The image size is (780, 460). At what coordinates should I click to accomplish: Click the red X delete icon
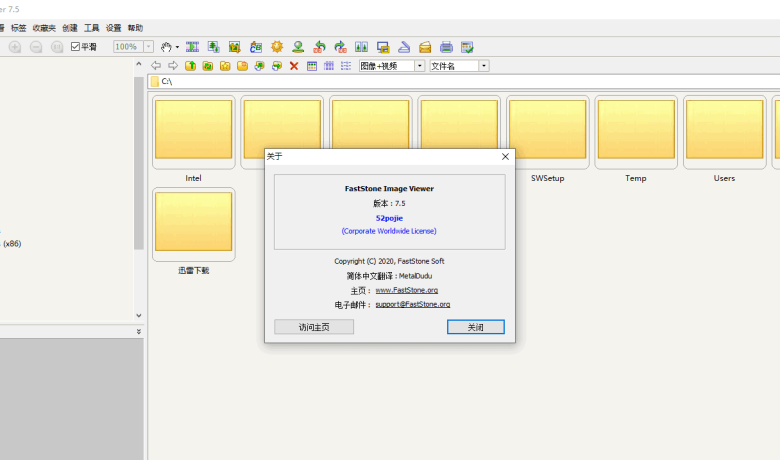(x=294, y=66)
